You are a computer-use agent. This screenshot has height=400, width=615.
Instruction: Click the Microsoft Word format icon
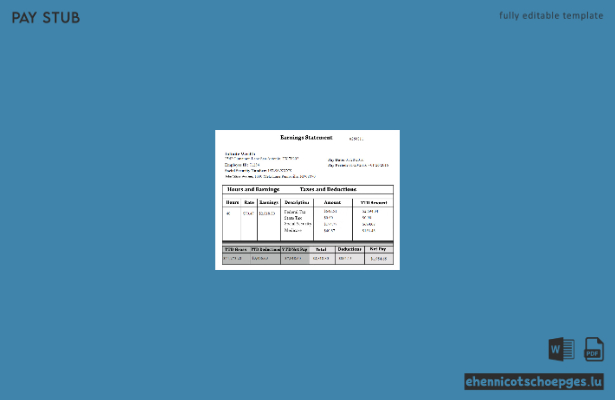[561, 349]
